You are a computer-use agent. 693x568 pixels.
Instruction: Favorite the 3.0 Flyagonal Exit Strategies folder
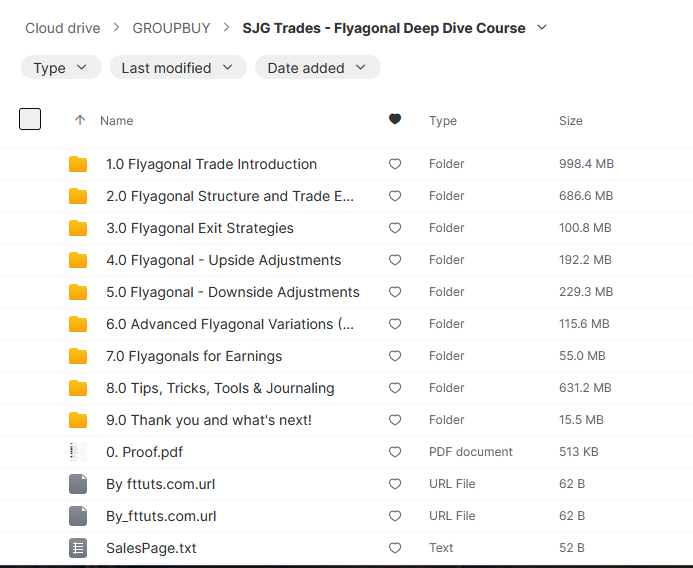395,228
